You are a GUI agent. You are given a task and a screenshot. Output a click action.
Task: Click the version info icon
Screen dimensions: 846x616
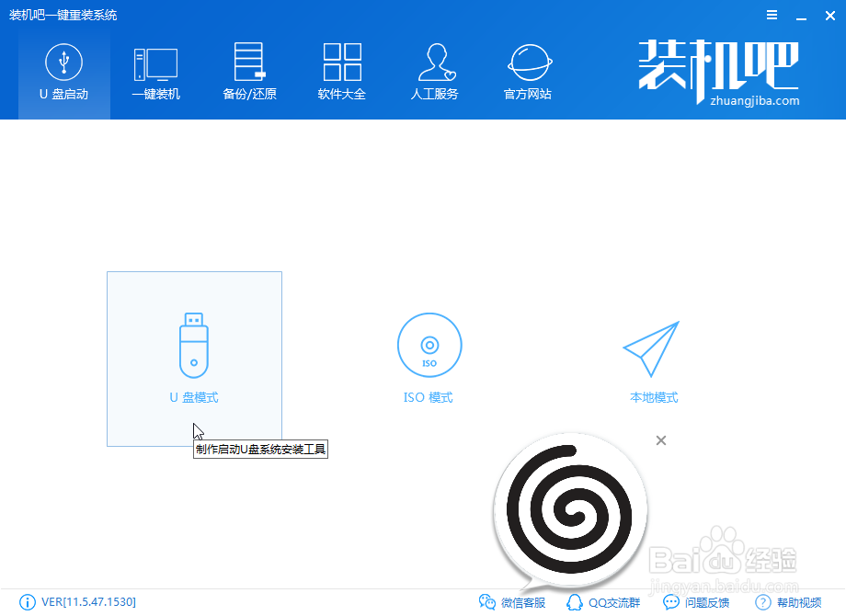28,602
